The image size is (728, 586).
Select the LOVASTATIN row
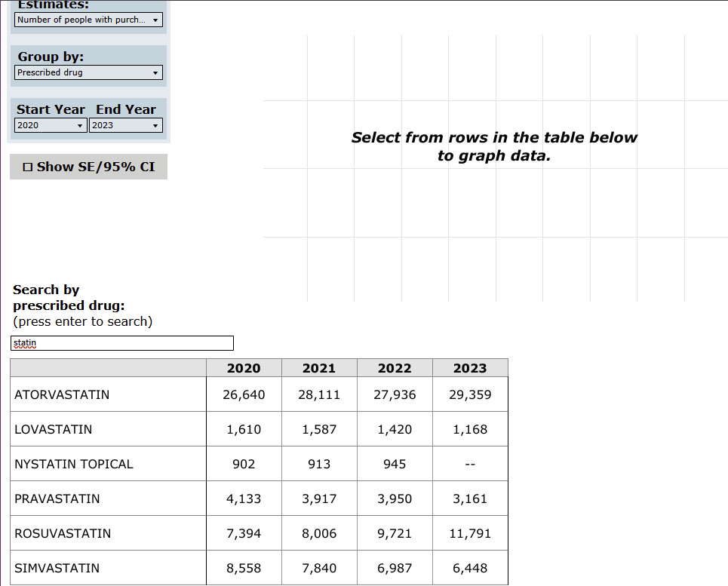54,429
